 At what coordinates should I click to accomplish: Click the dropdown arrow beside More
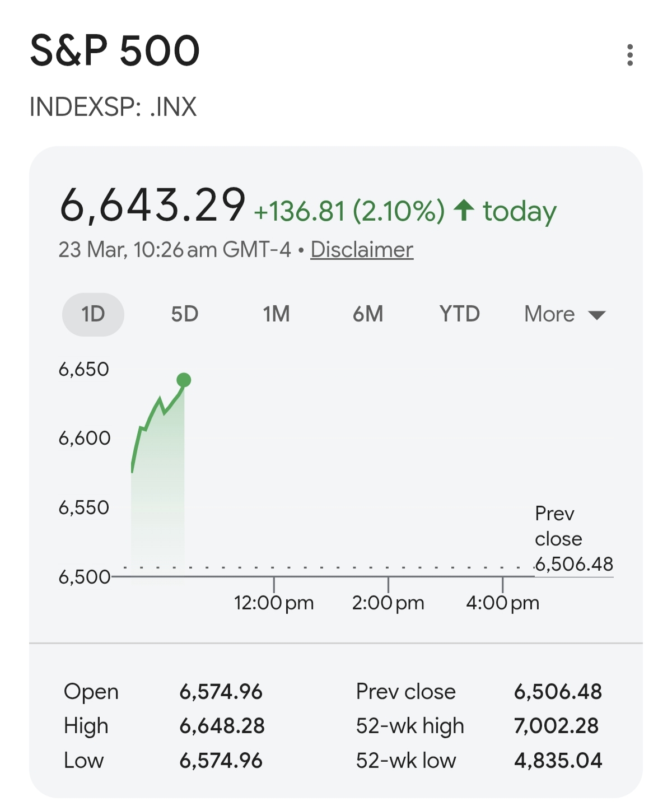coord(597,315)
